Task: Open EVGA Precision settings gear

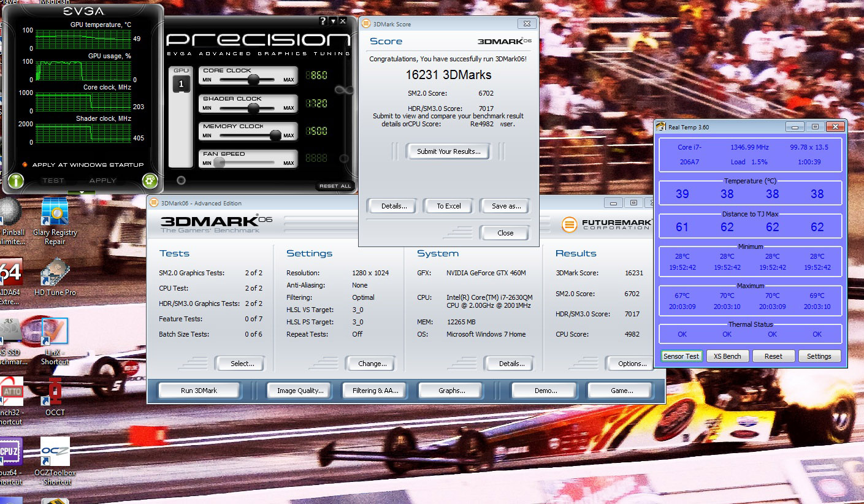Action: point(150,180)
